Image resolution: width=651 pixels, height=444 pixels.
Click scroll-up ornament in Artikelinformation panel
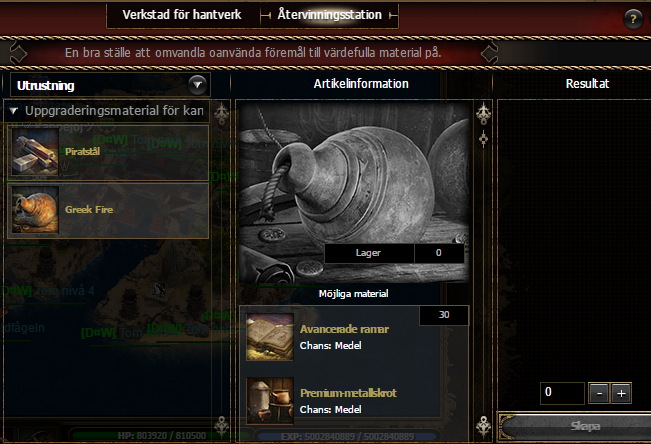[484, 113]
